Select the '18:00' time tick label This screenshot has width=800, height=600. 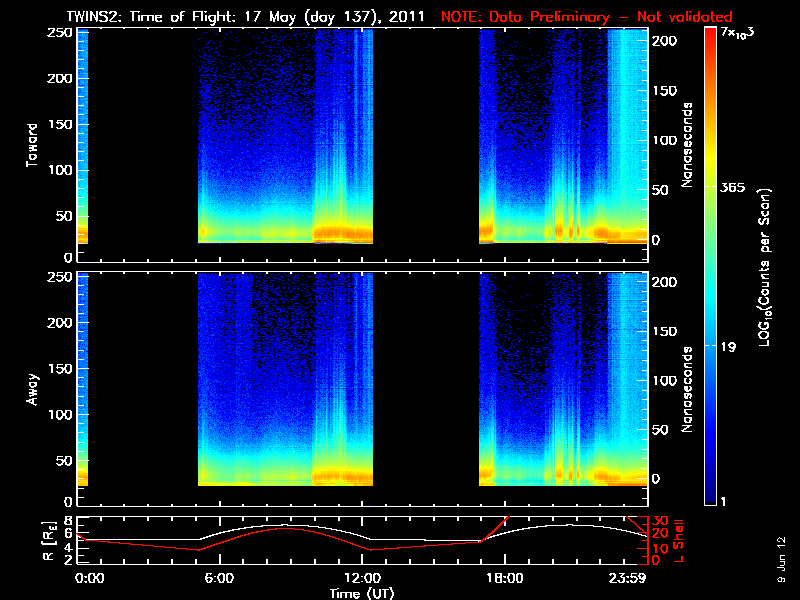pos(504,578)
